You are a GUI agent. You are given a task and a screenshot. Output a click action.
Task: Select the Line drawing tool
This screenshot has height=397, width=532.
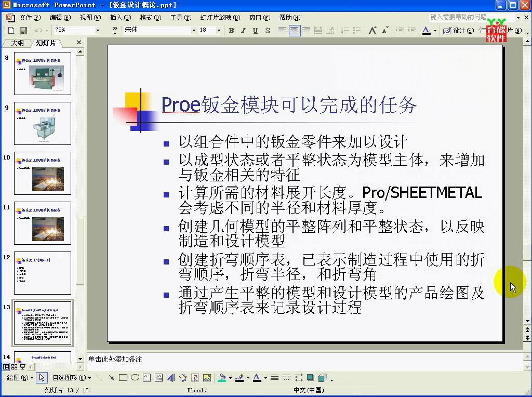pyautogui.click(x=99, y=378)
